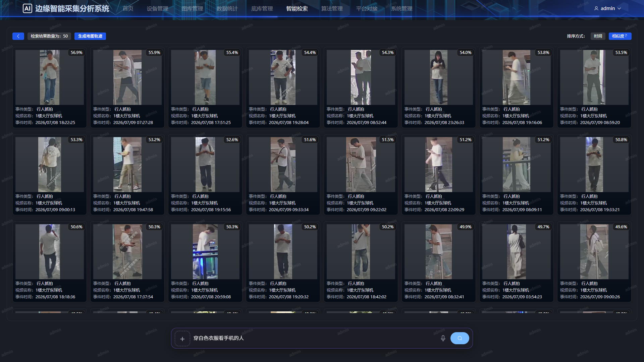Click the timestamp 2026/07/08 20:59:08
This screenshot has width=644, height=362.
211,297
